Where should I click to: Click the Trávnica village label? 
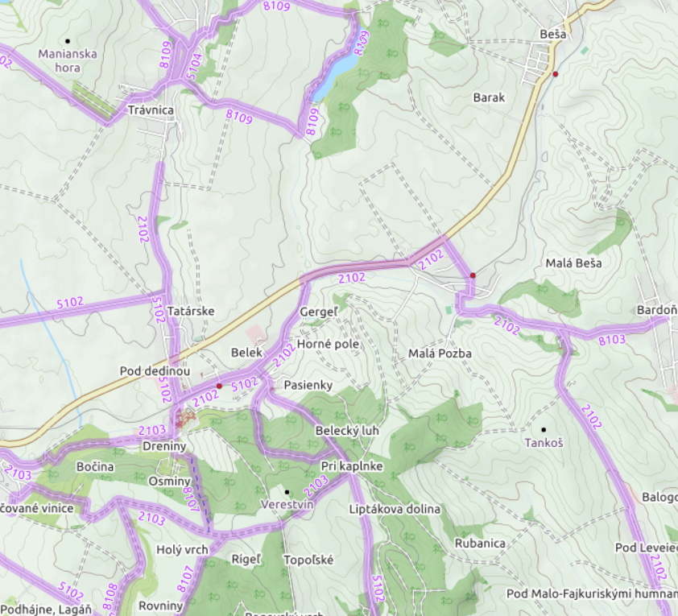tap(151, 110)
